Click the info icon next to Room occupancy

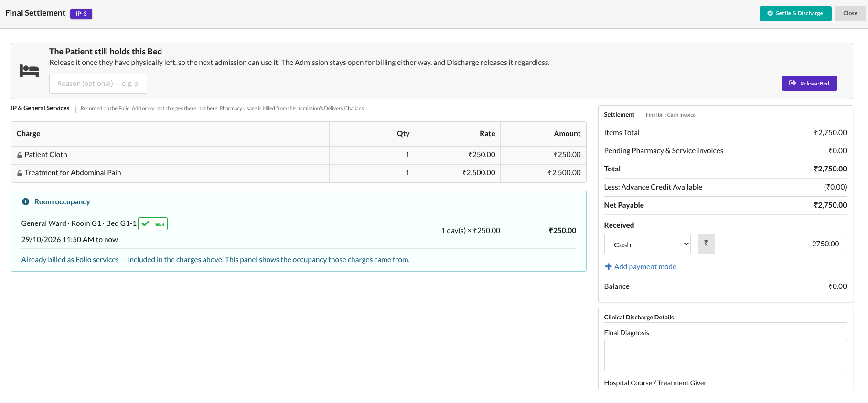[26, 202]
